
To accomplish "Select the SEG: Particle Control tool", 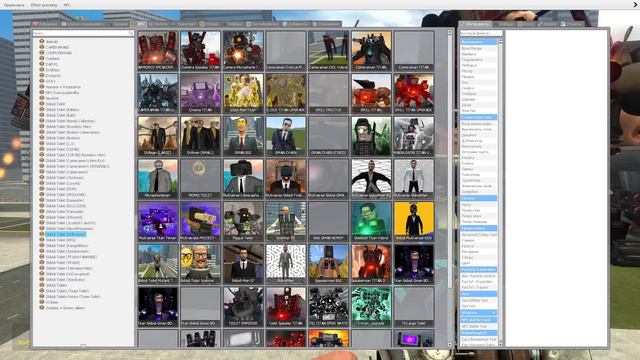I will tap(478, 276).
